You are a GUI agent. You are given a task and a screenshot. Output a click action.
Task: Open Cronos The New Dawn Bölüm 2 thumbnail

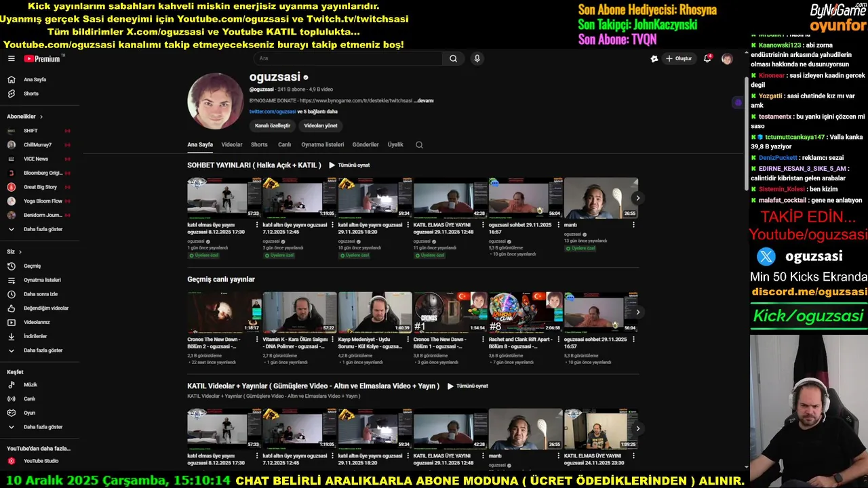coord(224,312)
